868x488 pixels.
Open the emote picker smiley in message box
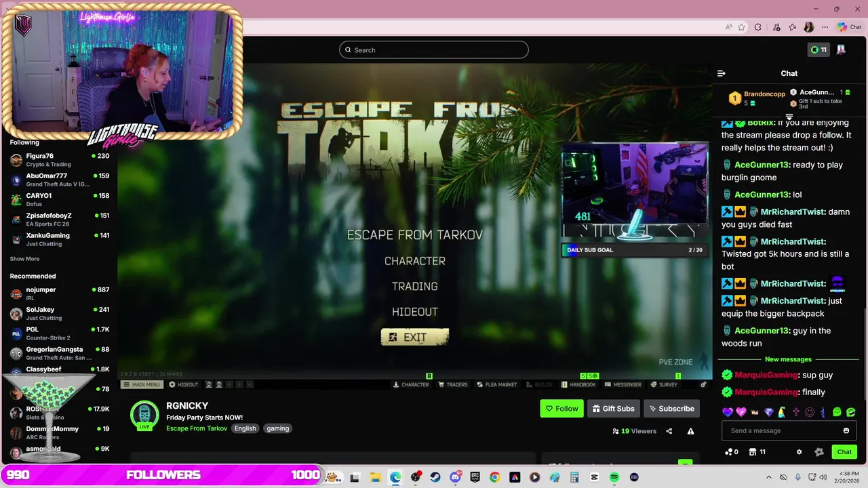click(x=846, y=430)
